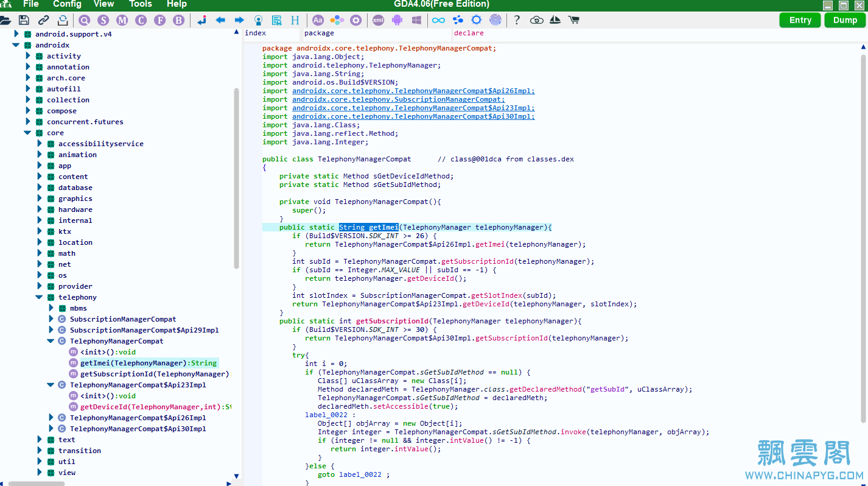Click the purple Q search icon

click(x=84, y=20)
